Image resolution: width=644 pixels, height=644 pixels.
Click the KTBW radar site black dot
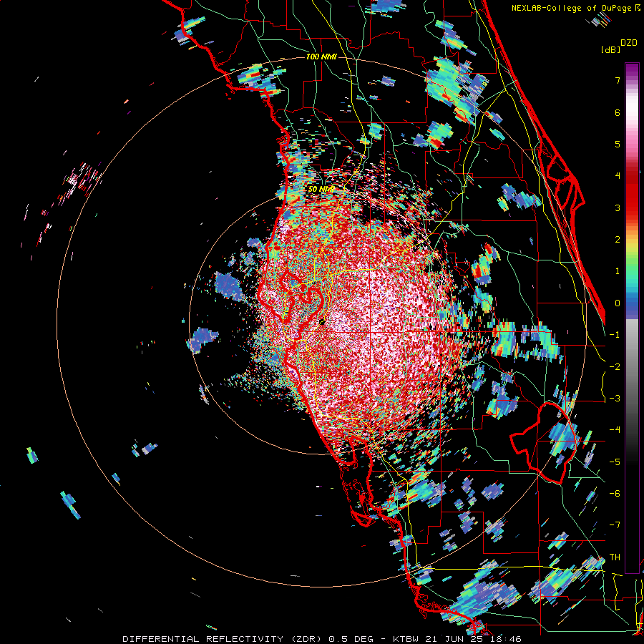(x=323, y=323)
